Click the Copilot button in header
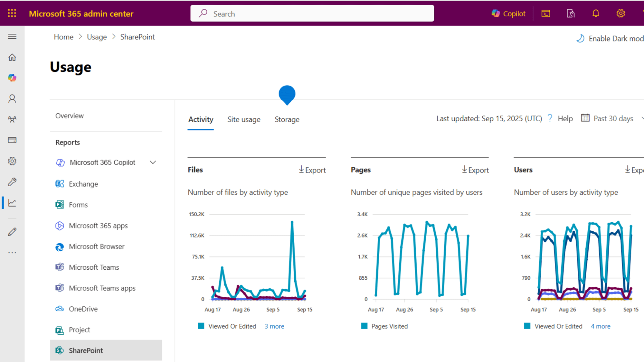This screenshot has height=362, width=644. point(508,14)
